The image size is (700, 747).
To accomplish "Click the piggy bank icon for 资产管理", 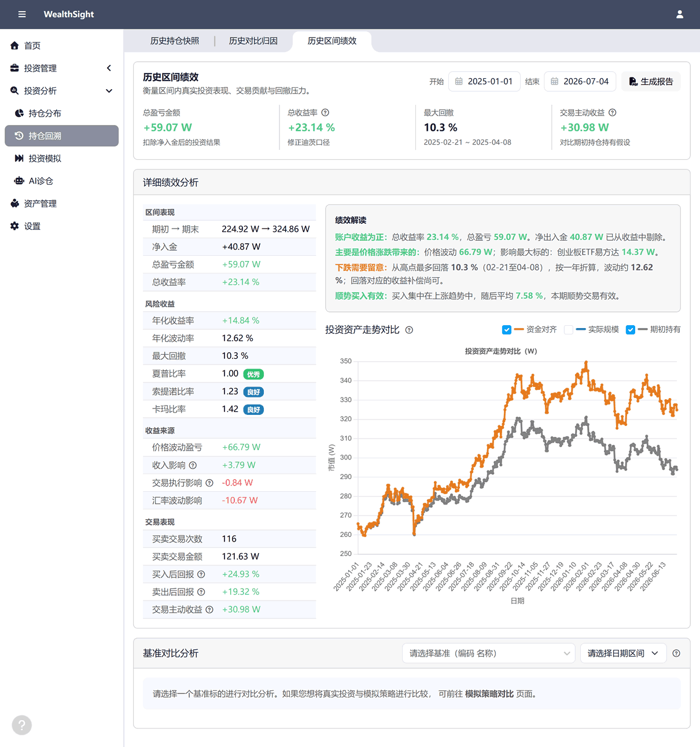I will click(x=14, y=204).
